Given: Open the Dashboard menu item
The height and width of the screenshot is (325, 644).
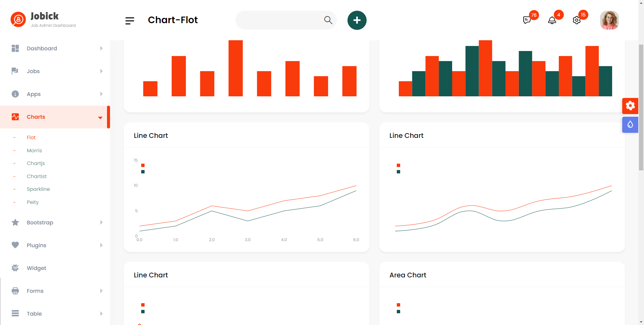Looking at the screenshot, I should coord(55,48).
